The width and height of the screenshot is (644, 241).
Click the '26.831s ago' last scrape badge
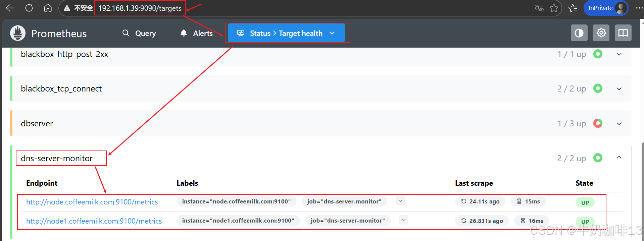tap(482, 221)
